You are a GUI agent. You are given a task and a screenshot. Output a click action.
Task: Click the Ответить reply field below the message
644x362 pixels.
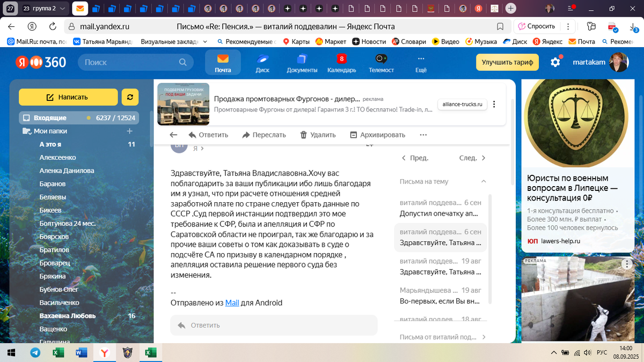274,325
